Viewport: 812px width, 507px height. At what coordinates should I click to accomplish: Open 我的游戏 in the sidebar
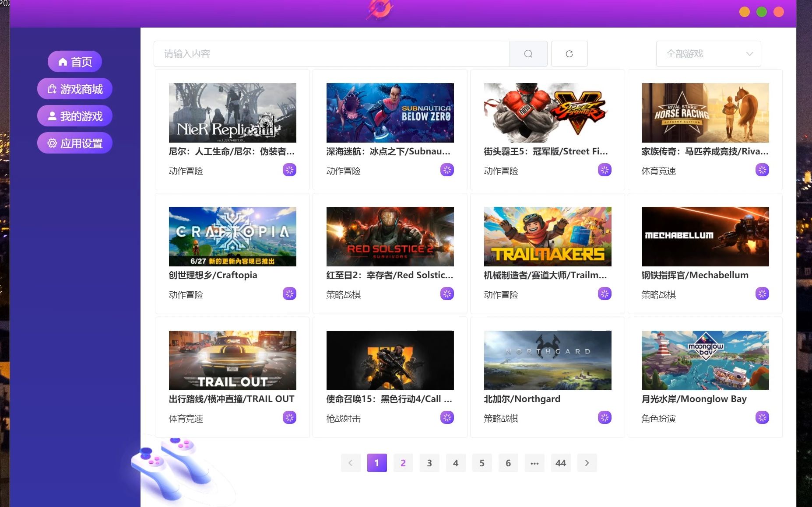click(75, 116)
